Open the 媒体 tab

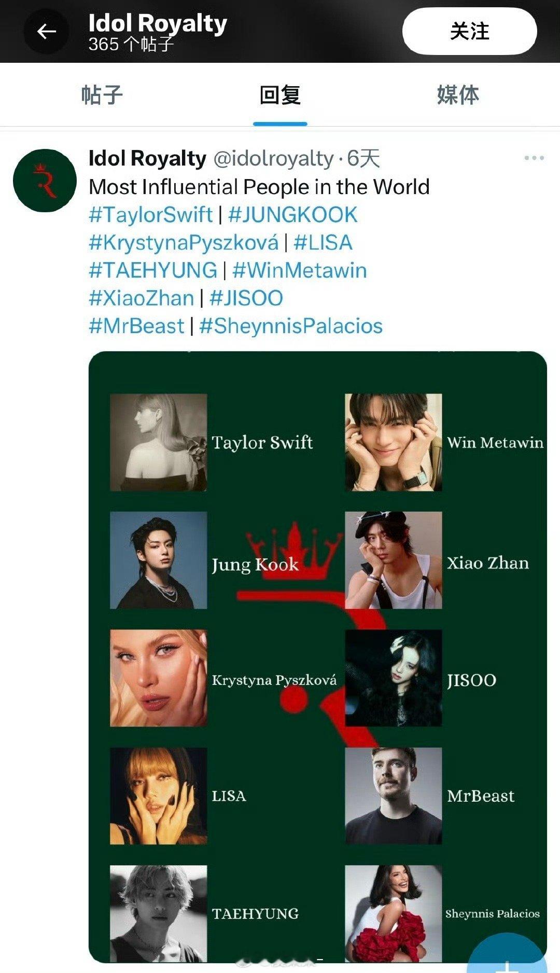click(457, 95)
